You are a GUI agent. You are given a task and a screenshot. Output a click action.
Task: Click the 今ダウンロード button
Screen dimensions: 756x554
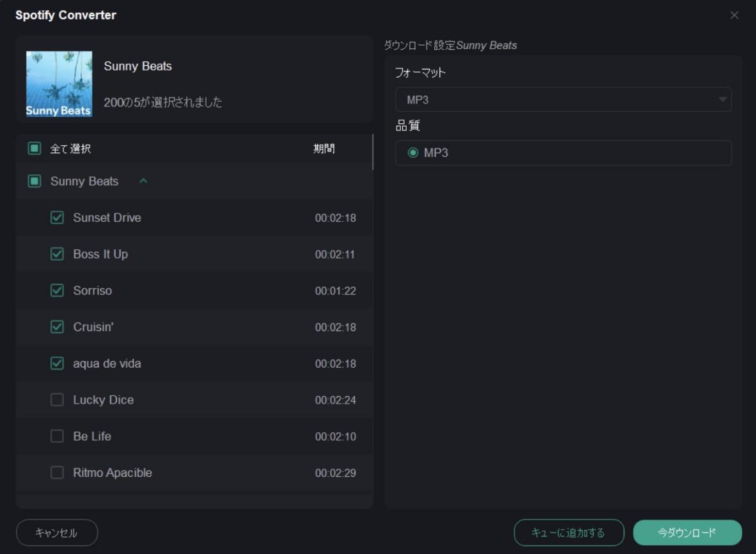[687, 533]
